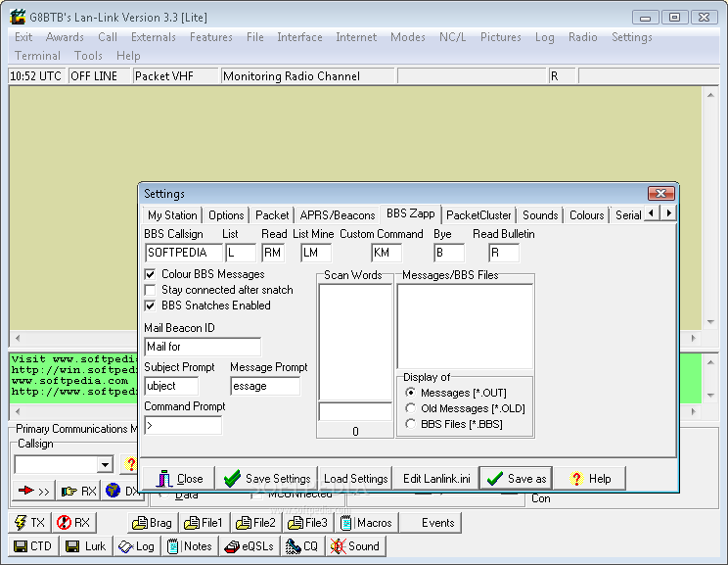Open the File3 folder button
The width and height of the screenshot is (728, 565).
308,523
